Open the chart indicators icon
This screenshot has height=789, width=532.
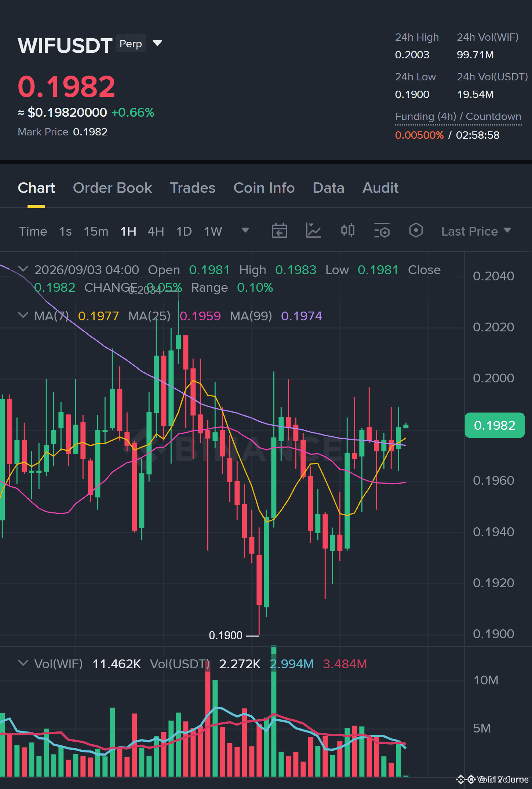pyautogui.click(x=313, y=231)
